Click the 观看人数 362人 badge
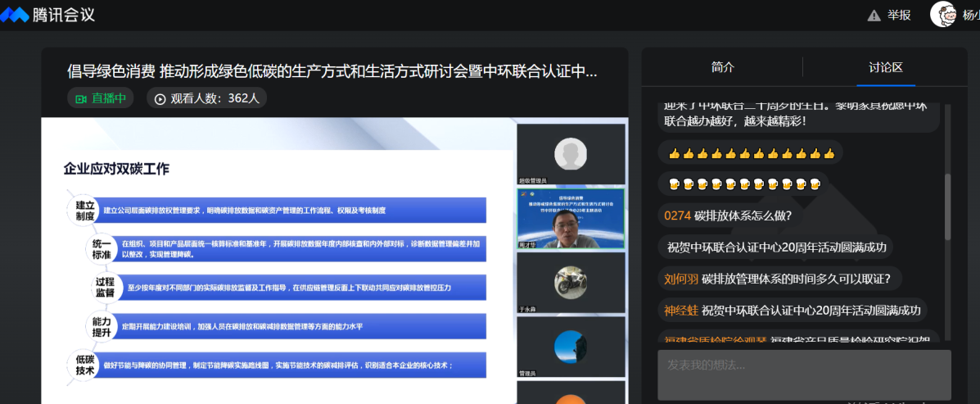980x404 pixels. coord(207,98)
